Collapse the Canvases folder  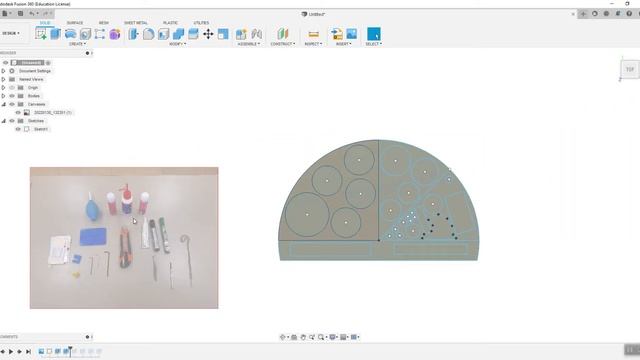click(4, 104)
